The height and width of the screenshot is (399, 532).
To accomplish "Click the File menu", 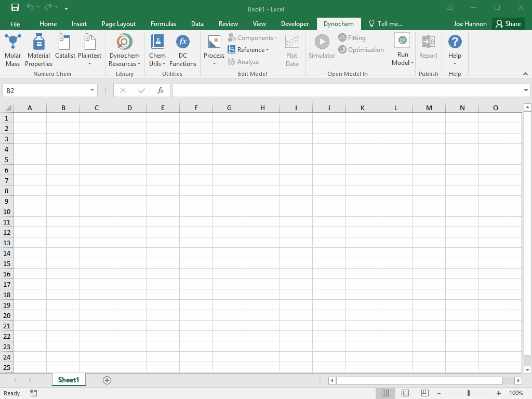I will [x=16, y=23].
